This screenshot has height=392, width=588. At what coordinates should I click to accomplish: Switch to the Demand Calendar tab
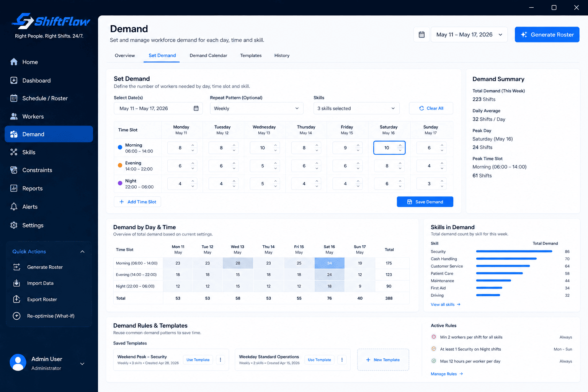pos(208,56)
